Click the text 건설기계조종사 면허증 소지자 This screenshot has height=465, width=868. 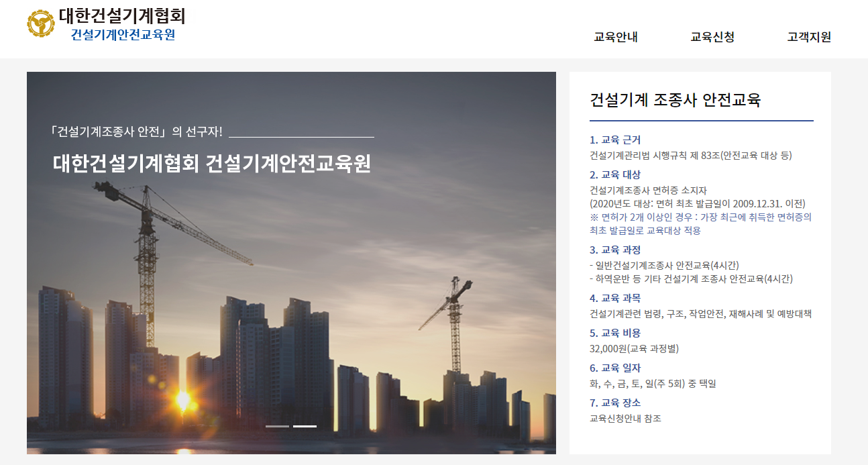[x=648, y=190]
